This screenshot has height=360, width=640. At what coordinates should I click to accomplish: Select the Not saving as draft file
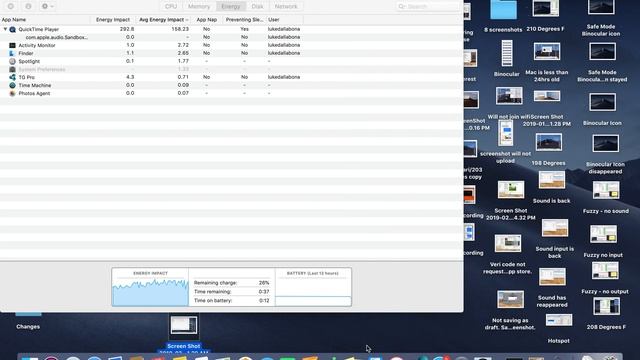[511, 299]
